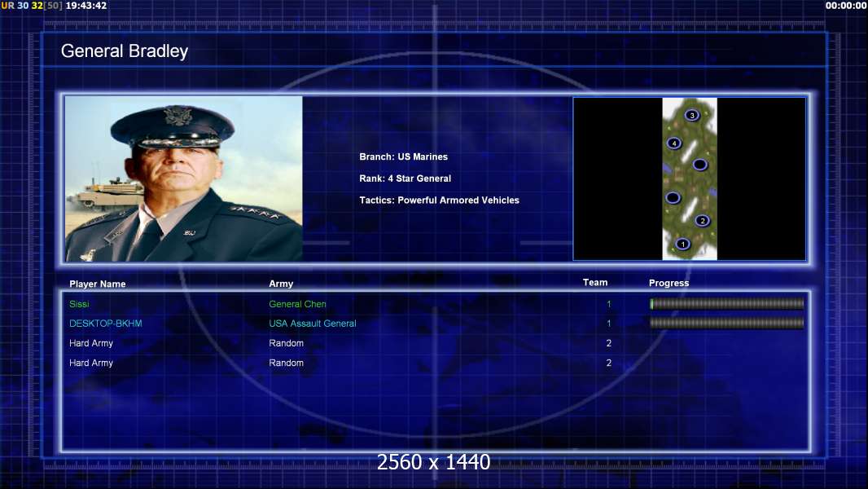Viewport: 868px width, 489px height.
Task: Click the second Hard Army player entry
Action: coord(91,363)
